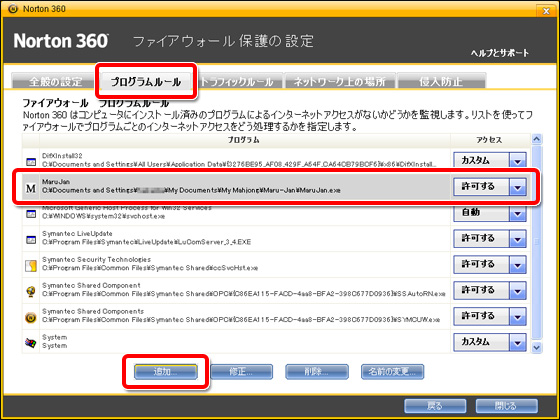Click the Norton icon in title bar
Image resolution: width=560 pixels, height=420 pixels.
point(13,9)
